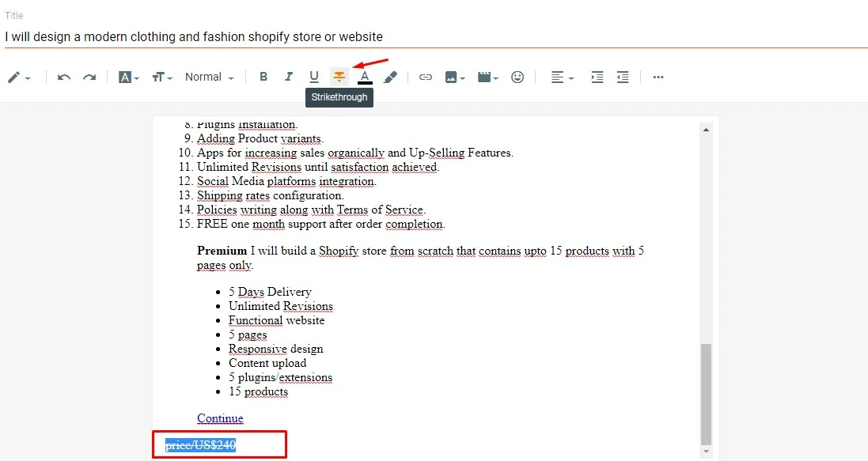Open the text color picker
Image resolution: width=868 pixels, height=461 pixels.
pyautogui.click(x=365, y=77)
